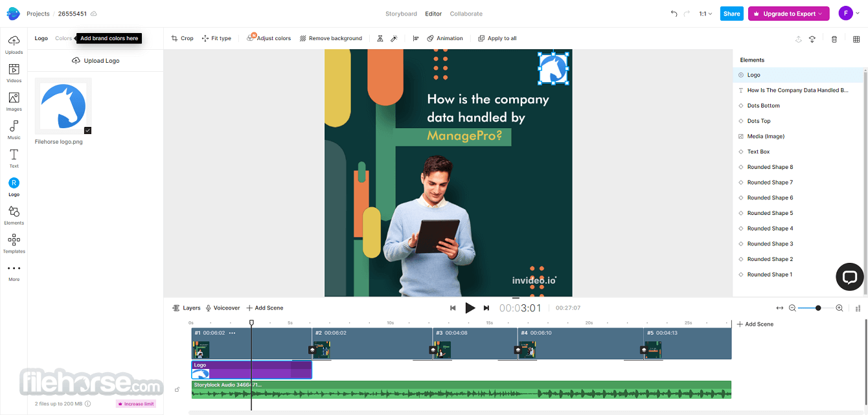Open the Uploads panel in sidebar
Viewport: 868px width, 415px height.
pyautogui.click(x=14, y=45)
